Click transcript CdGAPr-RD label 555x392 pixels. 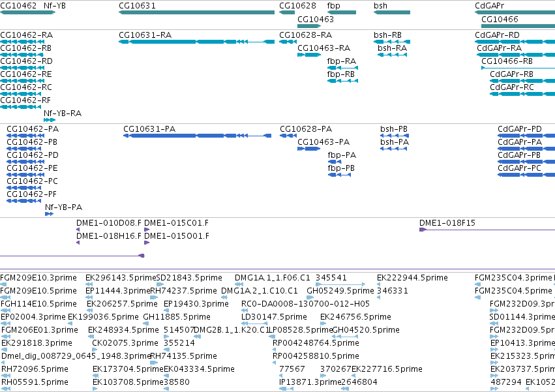point(498,35)
